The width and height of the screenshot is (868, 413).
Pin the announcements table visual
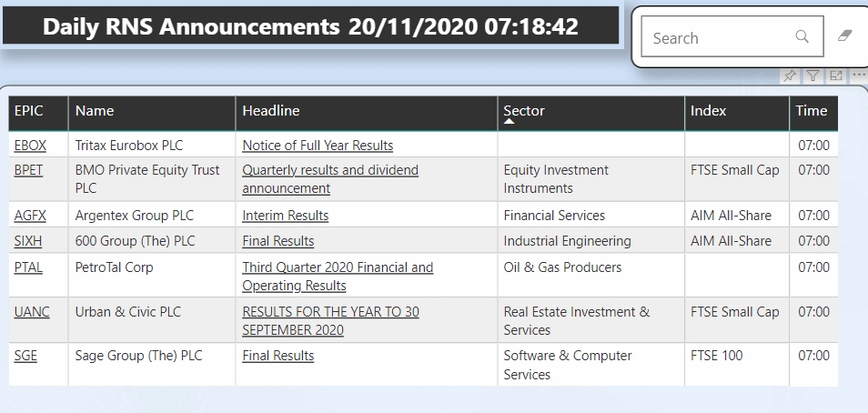(789, 76)
